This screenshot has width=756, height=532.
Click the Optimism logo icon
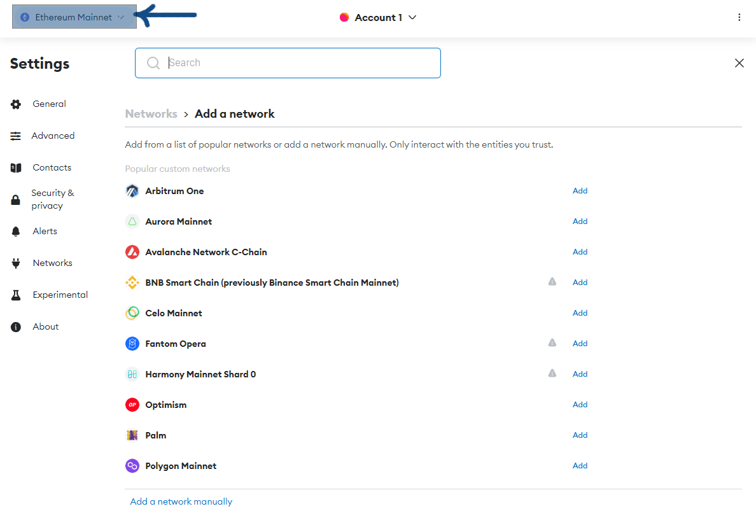[132, 405]
